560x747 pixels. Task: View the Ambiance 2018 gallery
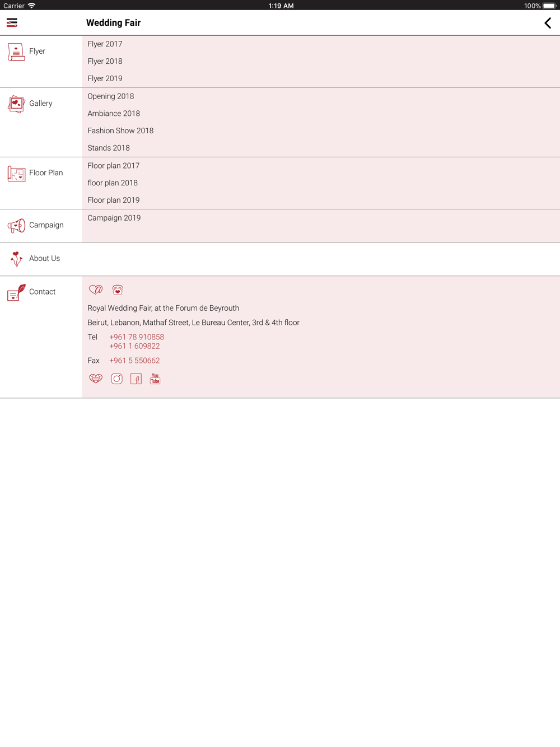pyautogui.click(x=114, y=113)
